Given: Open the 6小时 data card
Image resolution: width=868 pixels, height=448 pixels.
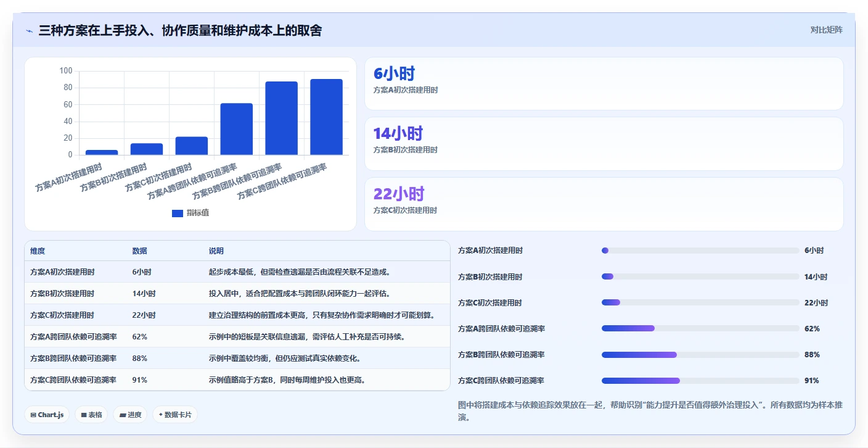Looking at the screenshot, I should (x=604, y=84).
